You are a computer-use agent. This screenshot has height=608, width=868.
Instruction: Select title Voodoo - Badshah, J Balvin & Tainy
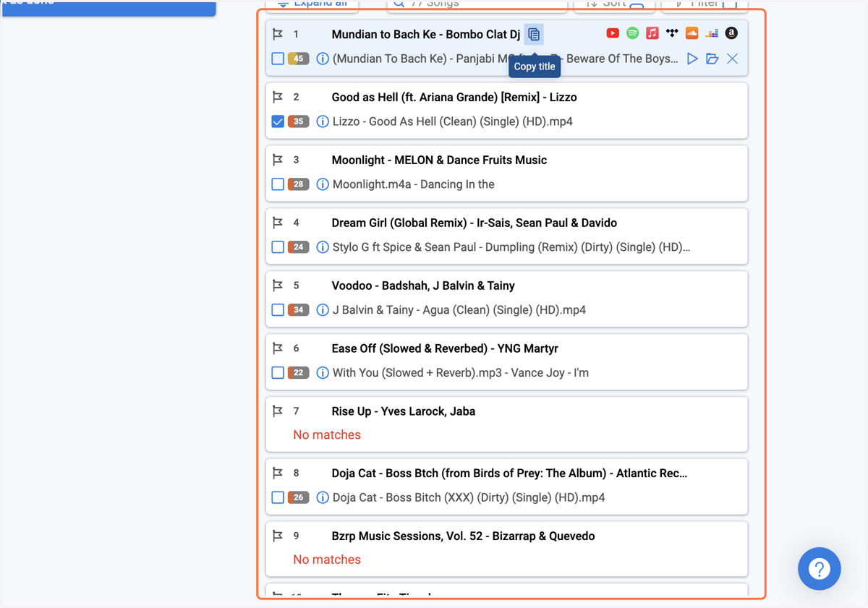click(x=423, y=286)
